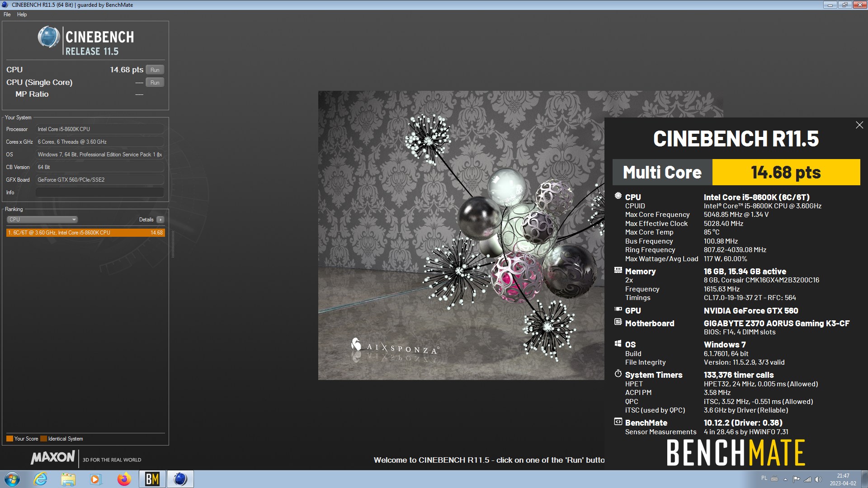Screen dimensions: 868x488
Task: Click the rendered AIXSPONZA scene image
Action: [461, 235]
